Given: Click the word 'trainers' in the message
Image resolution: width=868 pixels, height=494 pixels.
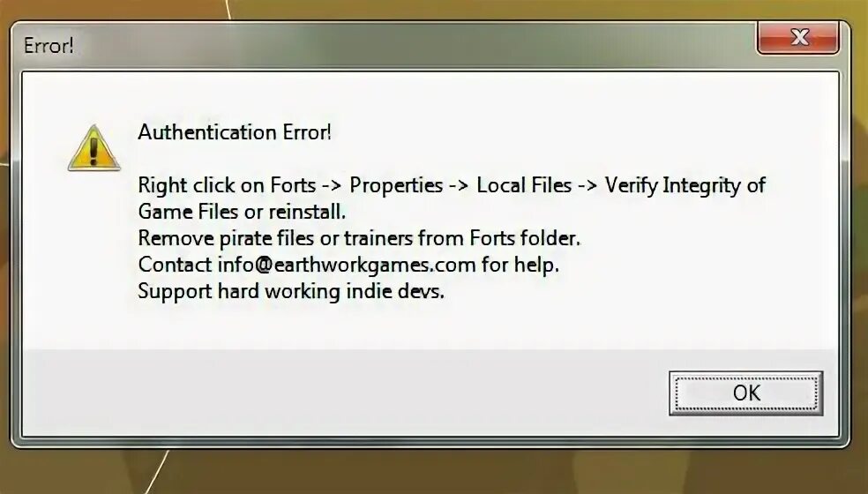Looking at the screenshot, I should (378, 238).
